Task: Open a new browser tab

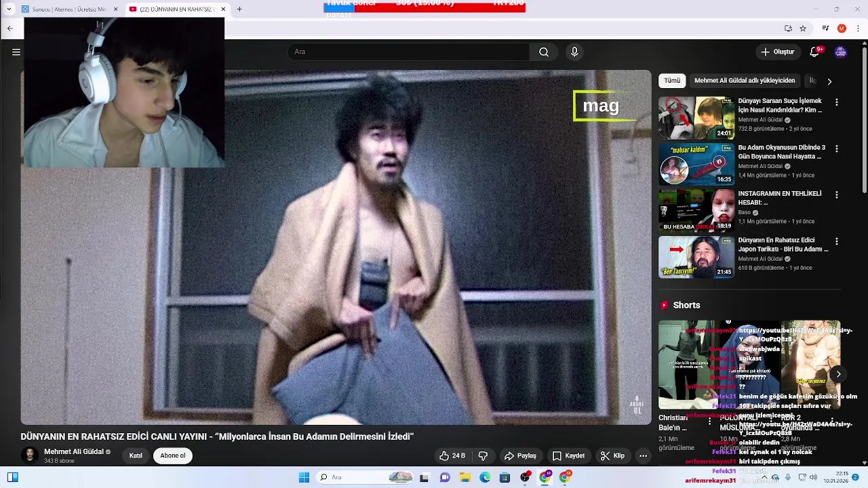Action: [239, 9]
